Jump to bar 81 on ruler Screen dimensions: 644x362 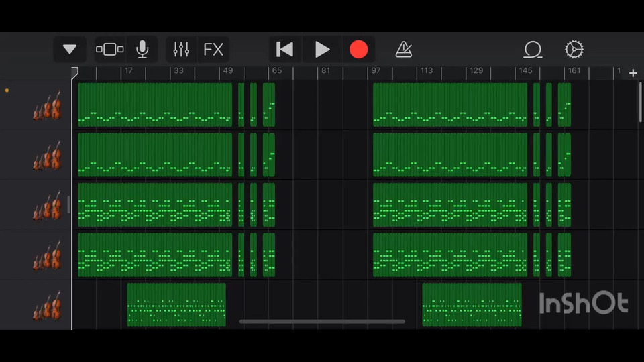pos(326,70)
